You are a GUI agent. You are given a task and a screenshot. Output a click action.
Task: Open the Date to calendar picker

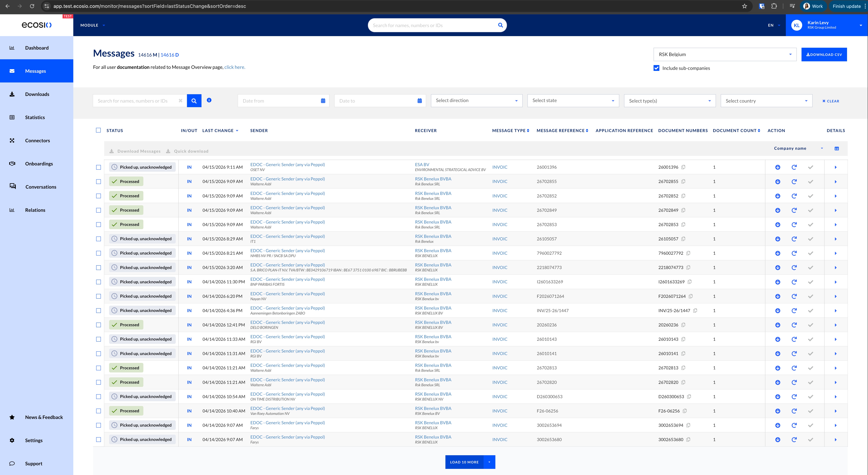(420, 101)
